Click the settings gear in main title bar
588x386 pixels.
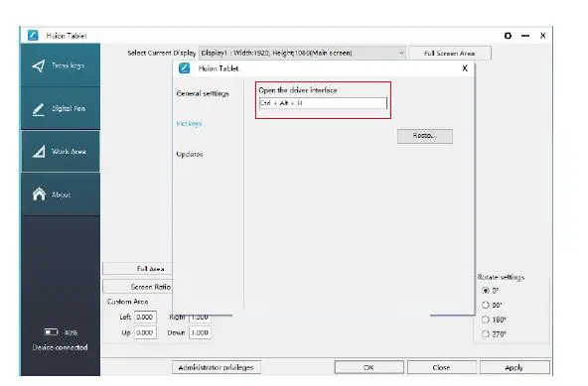[x=508, y=36]
